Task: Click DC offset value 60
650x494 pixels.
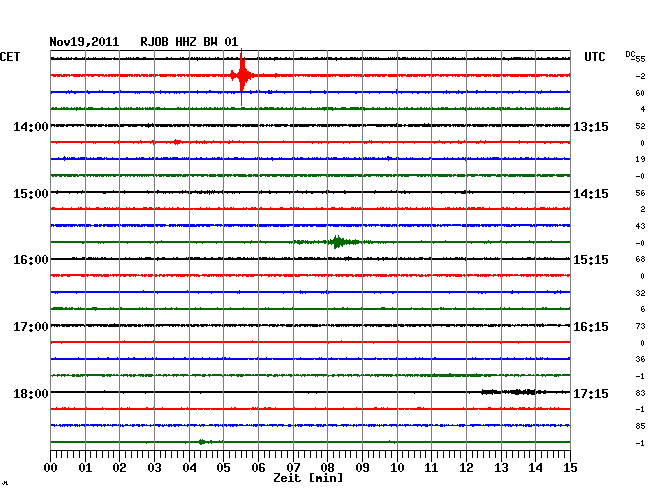Action: [x=640, y=93]
